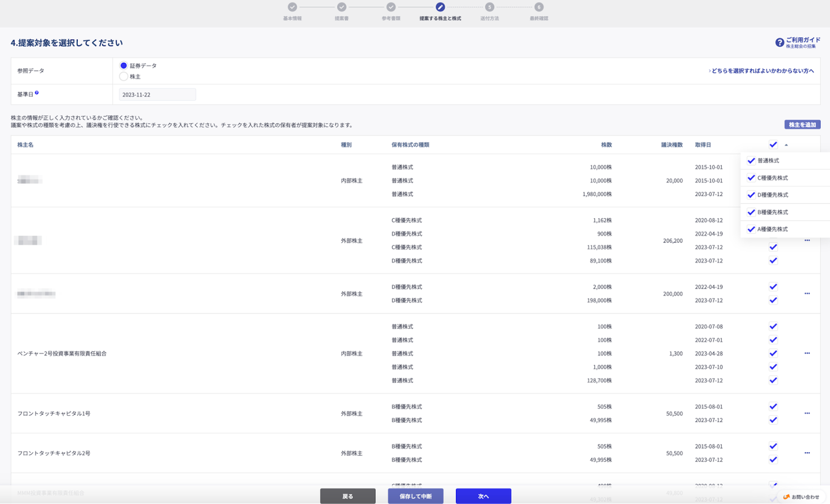Click the 戻る button

click(348, 496)
